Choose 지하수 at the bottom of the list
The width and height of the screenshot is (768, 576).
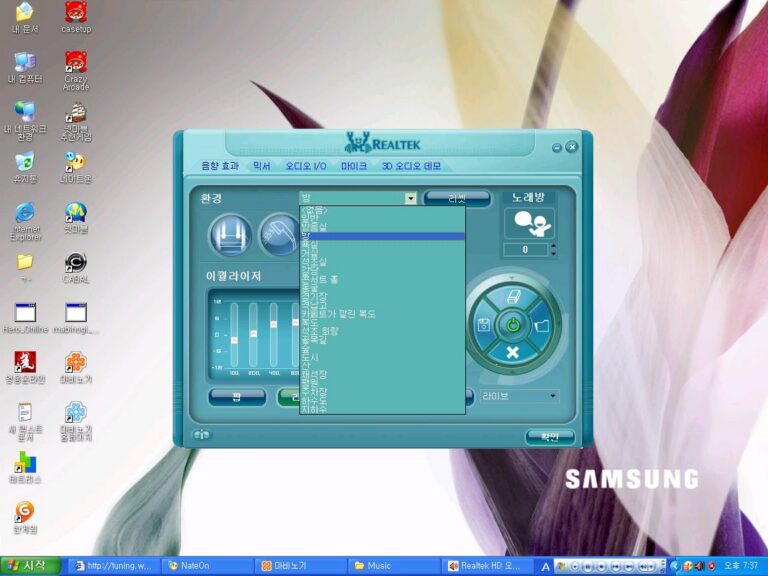[382, 409]
